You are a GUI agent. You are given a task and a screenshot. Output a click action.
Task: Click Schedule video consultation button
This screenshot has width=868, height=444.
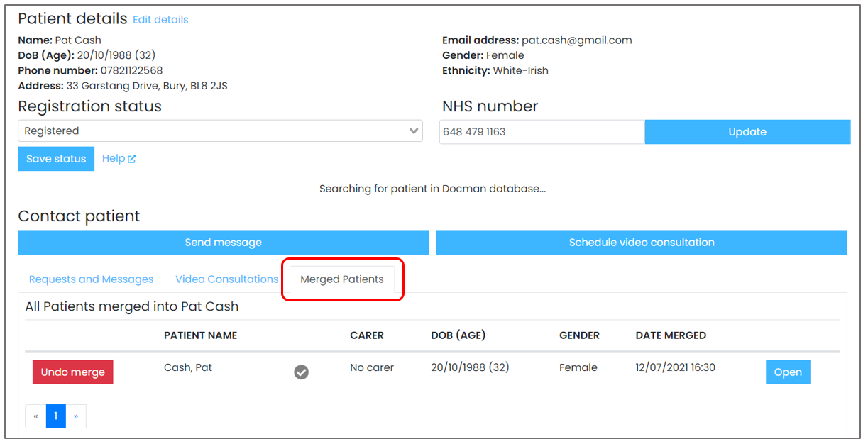[x=642, y=243]
